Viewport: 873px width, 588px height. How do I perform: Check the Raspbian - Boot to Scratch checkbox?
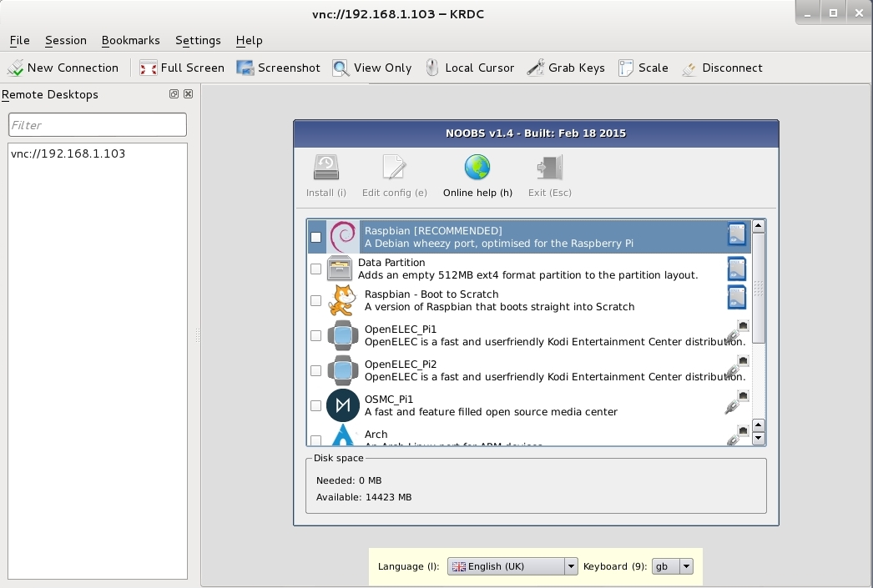point(315,300)
